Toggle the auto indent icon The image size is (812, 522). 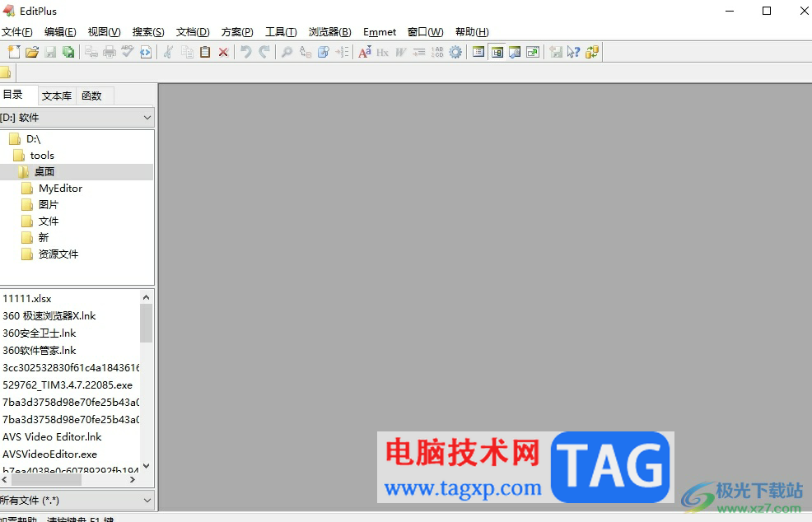pos(419,52)
